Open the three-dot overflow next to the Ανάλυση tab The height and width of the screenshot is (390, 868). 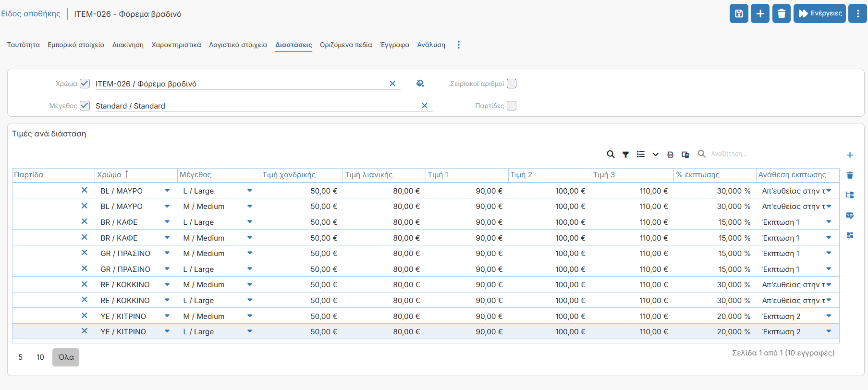click(x=459, y=45)
